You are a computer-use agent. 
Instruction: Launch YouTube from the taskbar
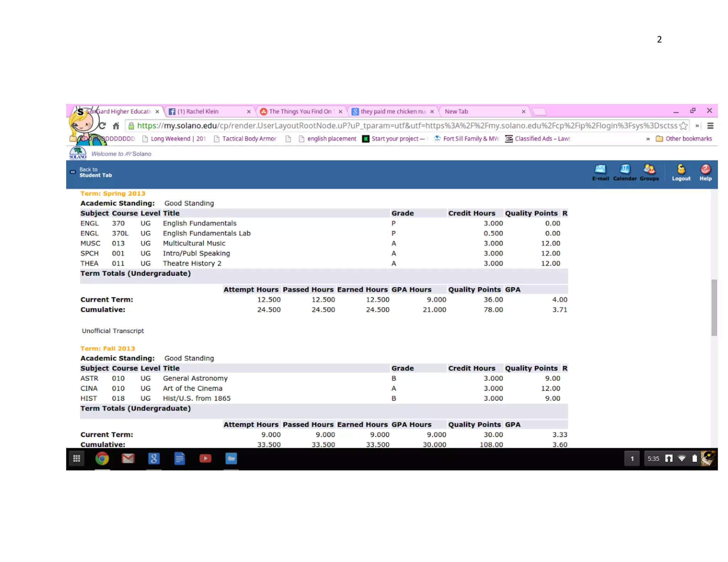click(x=205, y=459)
